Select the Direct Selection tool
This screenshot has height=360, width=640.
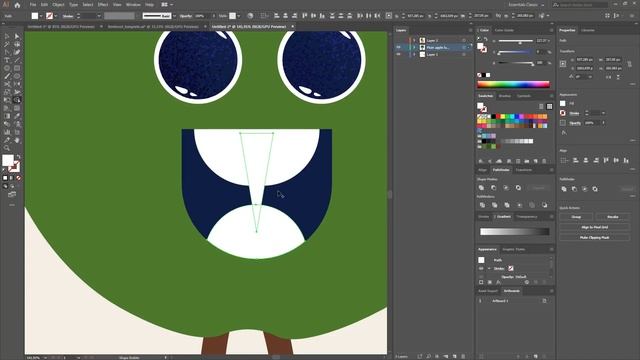tap(17, 36)
